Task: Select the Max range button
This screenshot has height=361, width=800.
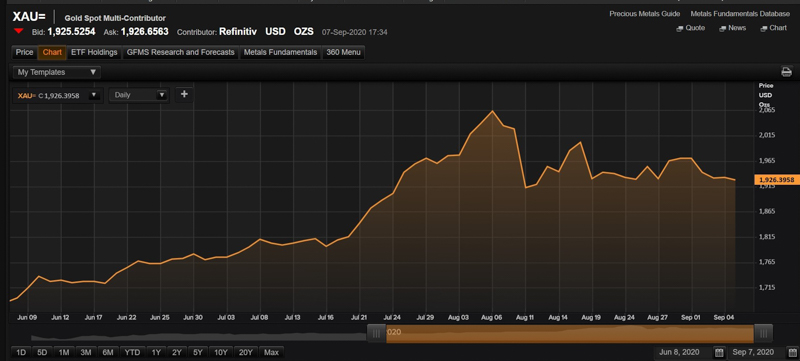Action: (x=271, y=352)
